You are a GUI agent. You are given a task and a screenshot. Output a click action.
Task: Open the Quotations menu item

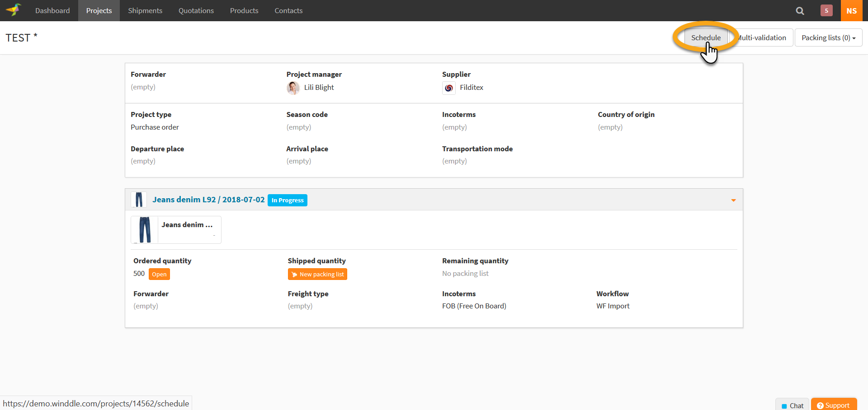[196, 11]
